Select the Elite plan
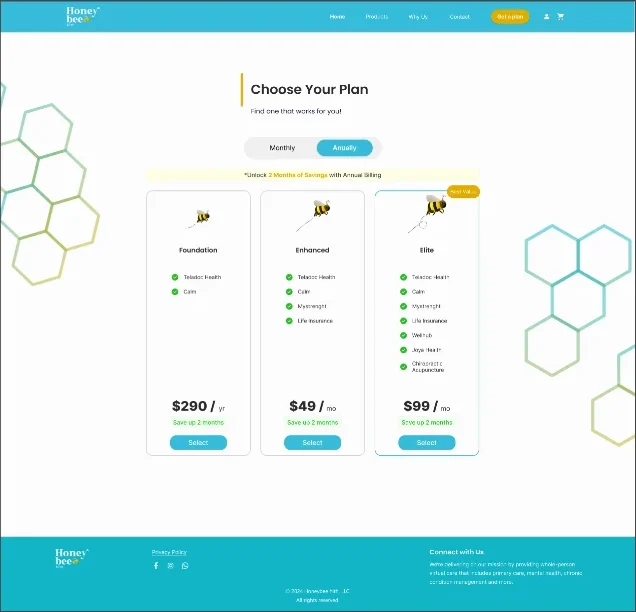 (x=427, y=442)
